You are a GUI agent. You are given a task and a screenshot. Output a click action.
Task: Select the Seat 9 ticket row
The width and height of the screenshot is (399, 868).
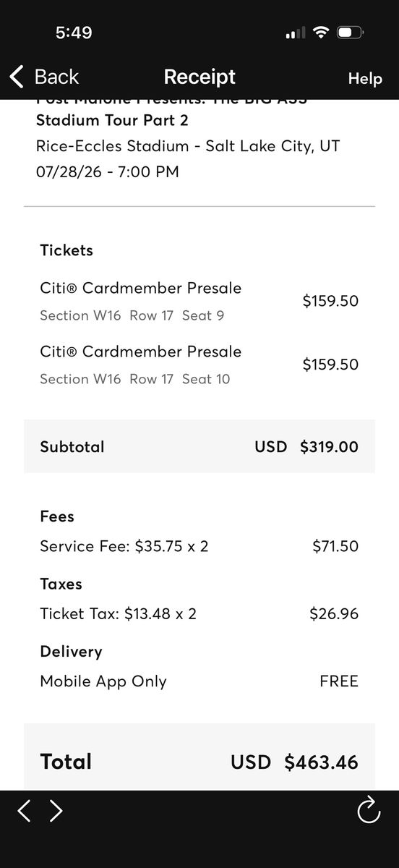pyautogui.click(x=199, y=301)
